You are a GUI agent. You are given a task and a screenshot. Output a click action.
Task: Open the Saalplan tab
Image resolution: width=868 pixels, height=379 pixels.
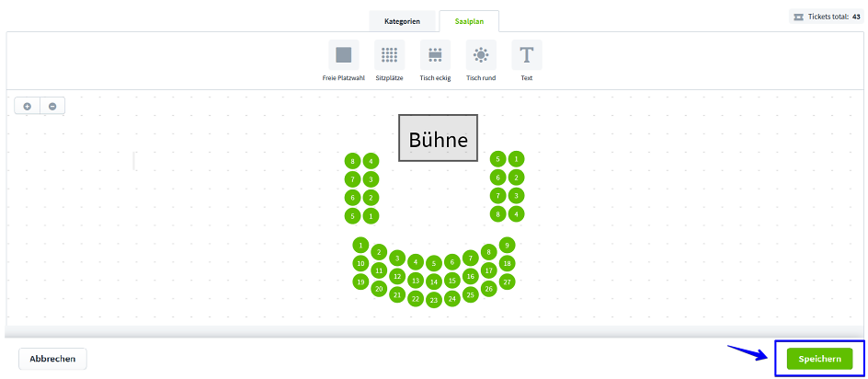point(469,20)
